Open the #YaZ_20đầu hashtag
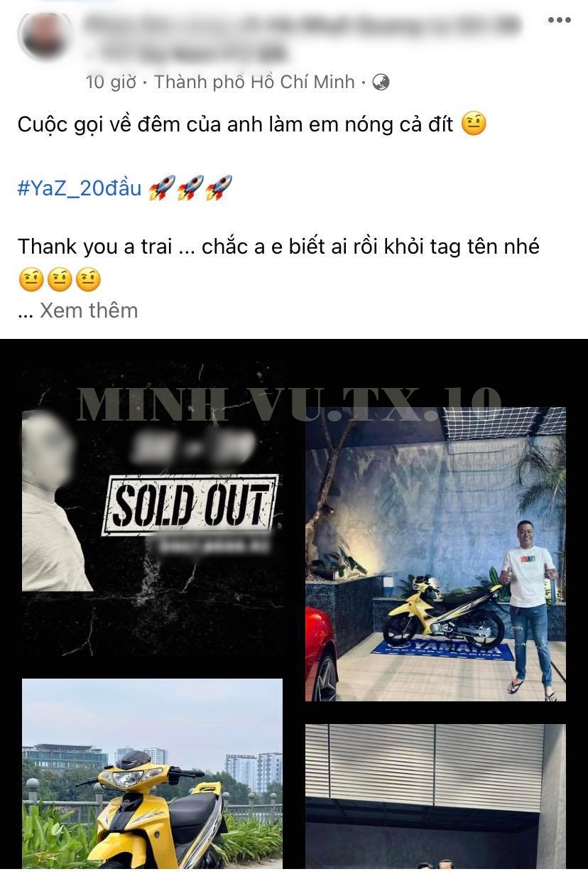This screenshot has height=874, width=588. click(80, 188)
